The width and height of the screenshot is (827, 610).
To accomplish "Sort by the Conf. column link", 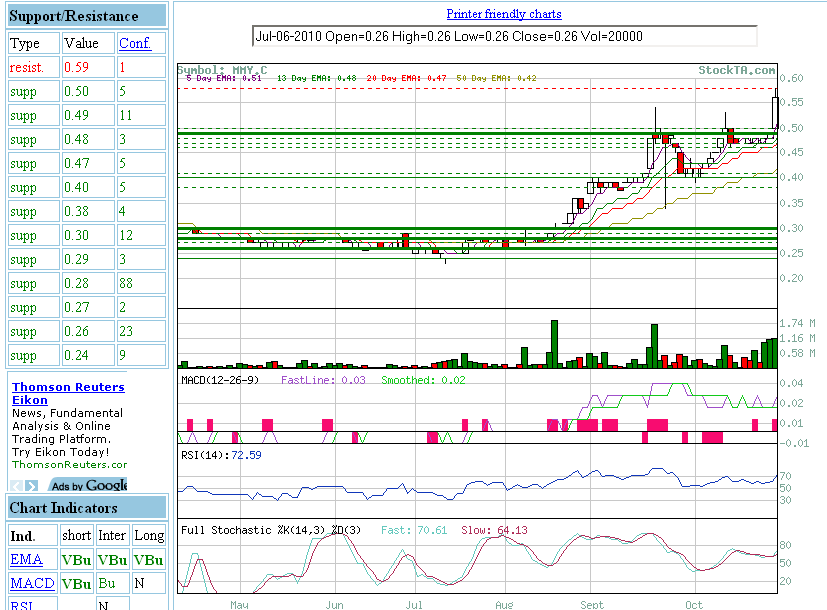I will click(135, 43).
